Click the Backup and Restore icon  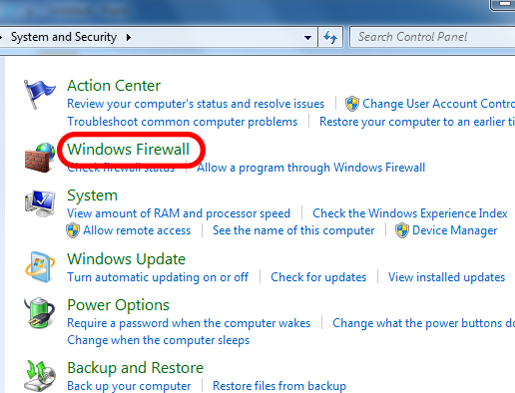click(40, 375)
